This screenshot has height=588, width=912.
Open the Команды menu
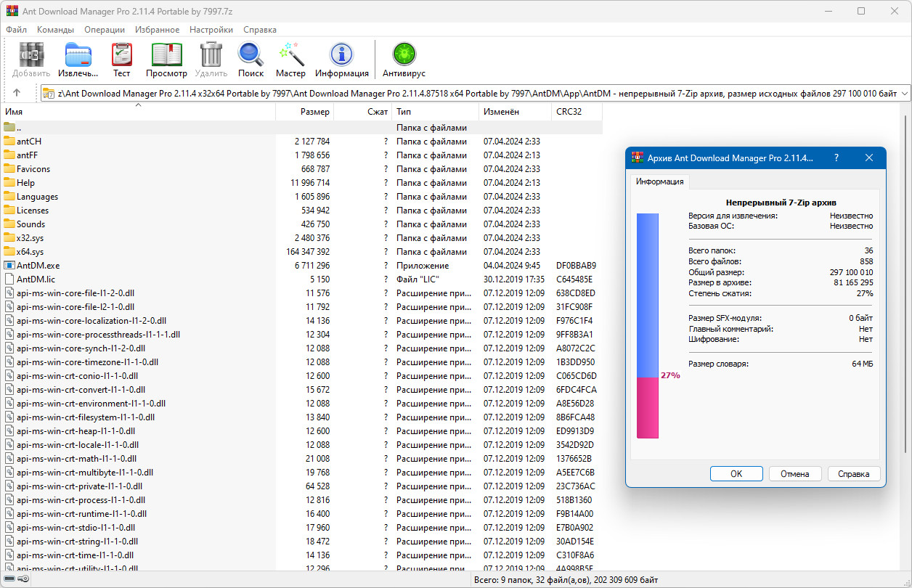[x=55, y=30]
